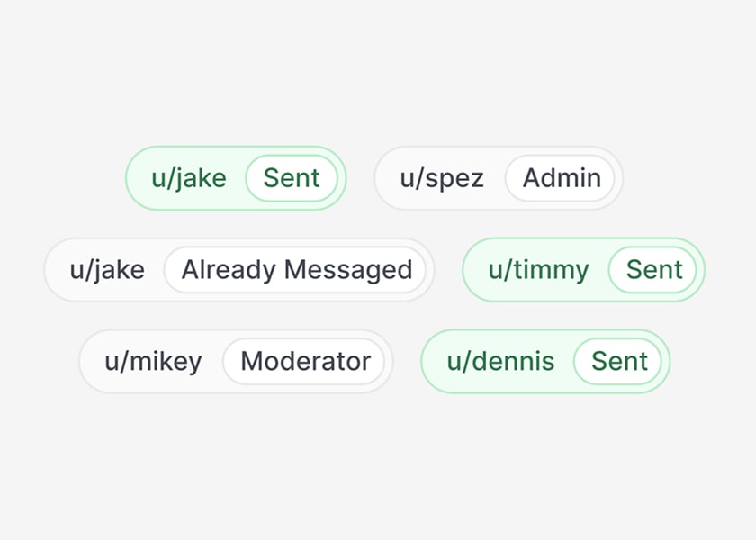Image resolution: width=756 pixels, height=540 pixels.
Task: Open the u/timmy username link
Action: 537,269
